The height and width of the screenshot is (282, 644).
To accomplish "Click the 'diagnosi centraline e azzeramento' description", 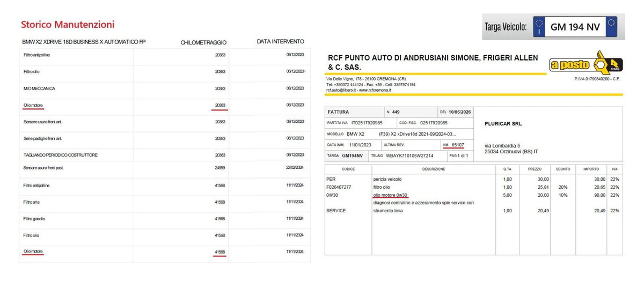I will [x=423, y=203].
